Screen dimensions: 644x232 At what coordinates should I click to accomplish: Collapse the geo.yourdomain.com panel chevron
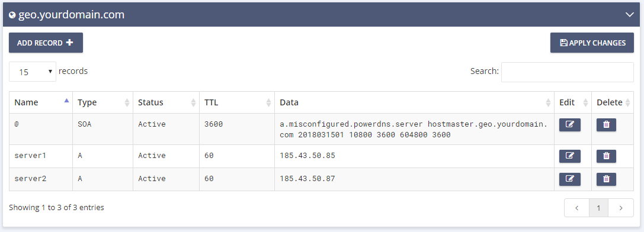(x=629, y=15)
